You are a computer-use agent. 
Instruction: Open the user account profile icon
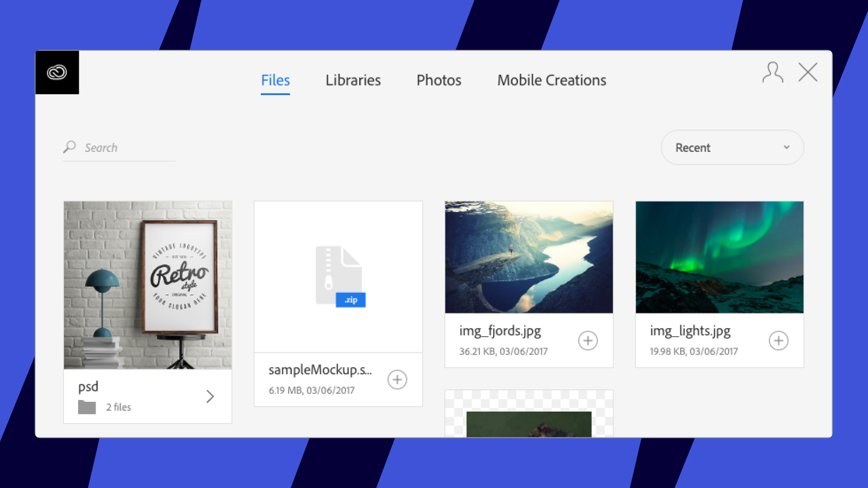[773, 72]
